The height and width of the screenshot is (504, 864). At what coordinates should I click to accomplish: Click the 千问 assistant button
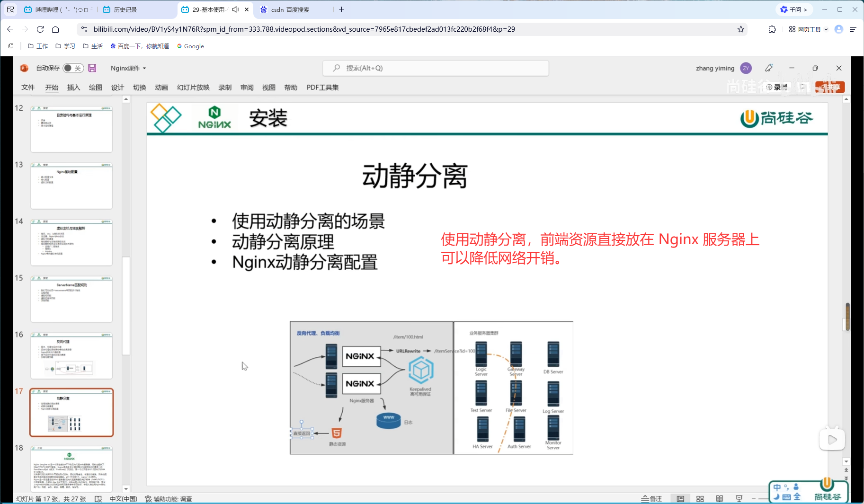pyautogui.click(x=794, y=9)
